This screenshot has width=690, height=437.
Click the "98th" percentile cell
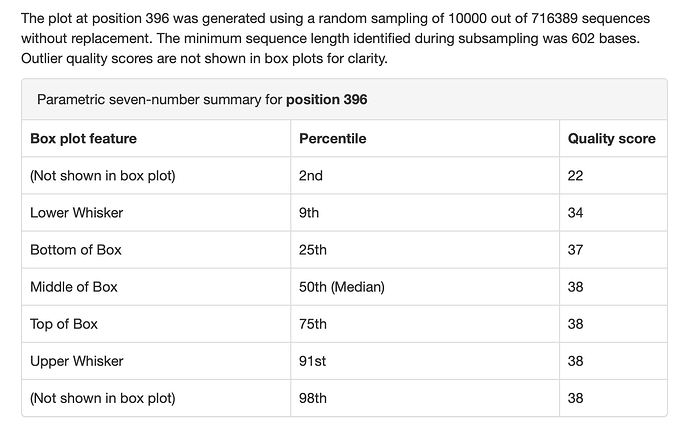pyautogui.click(x=313, y=398)
